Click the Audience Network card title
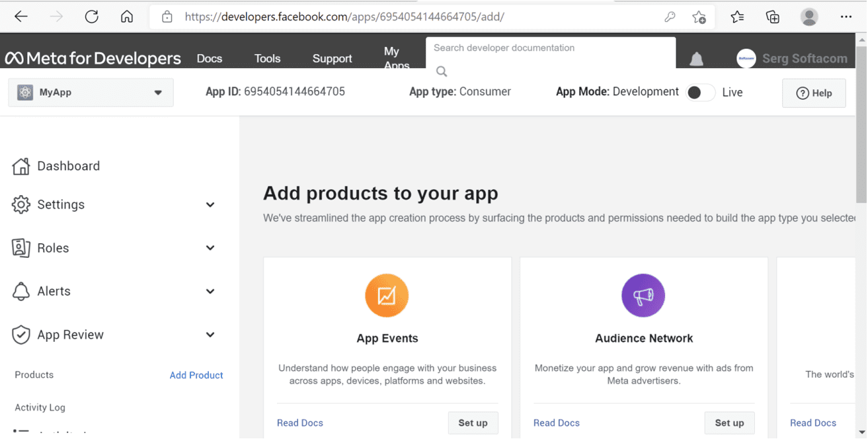The width and height of the screenshot is (868, 443). click(644, 339)
